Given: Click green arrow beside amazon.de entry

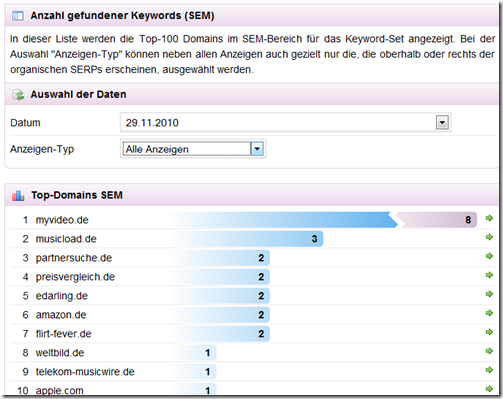Looking at the screenshot, I should (x=489, y=313).
